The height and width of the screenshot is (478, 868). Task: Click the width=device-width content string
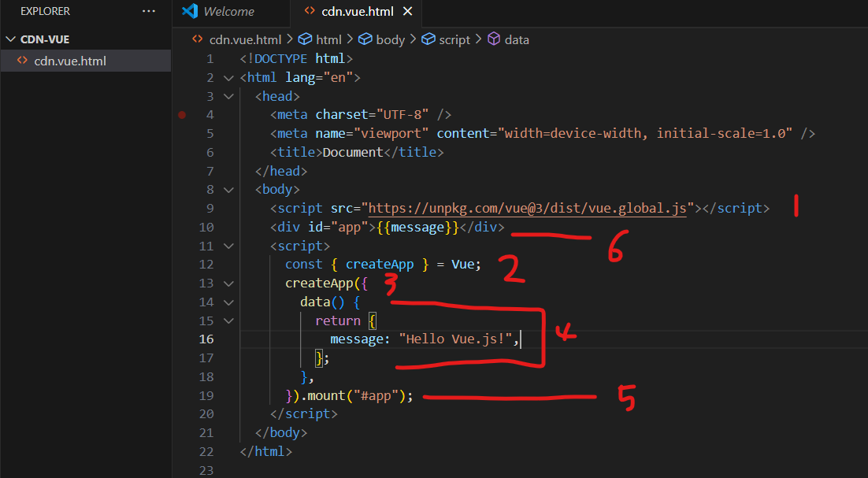coord(645,133)
